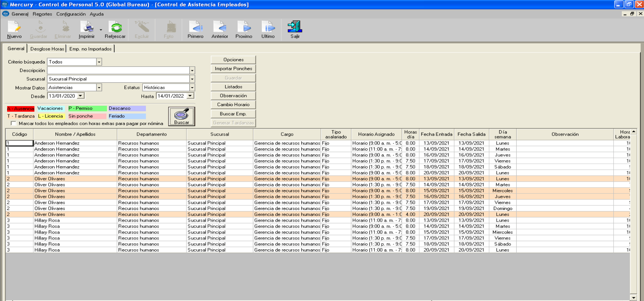Viewport: 644px width, 301px height.
Task: Expand the Sucursal dropdown
Action: (192, 79)
